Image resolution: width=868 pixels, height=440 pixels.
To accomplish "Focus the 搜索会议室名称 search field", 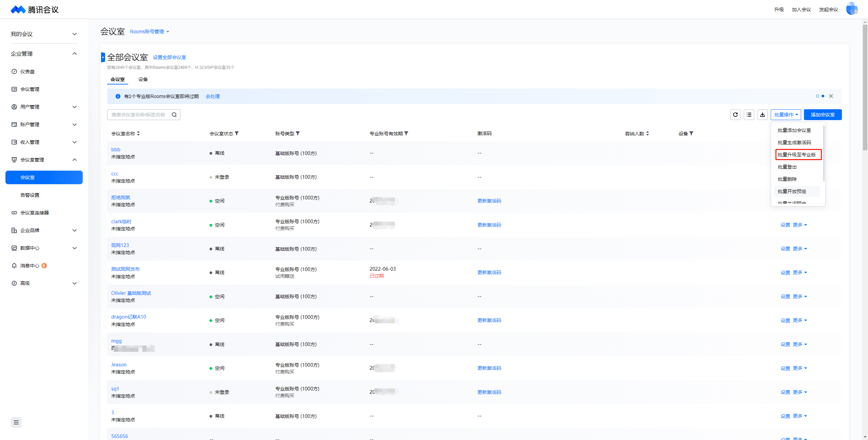I will (143, 115).
